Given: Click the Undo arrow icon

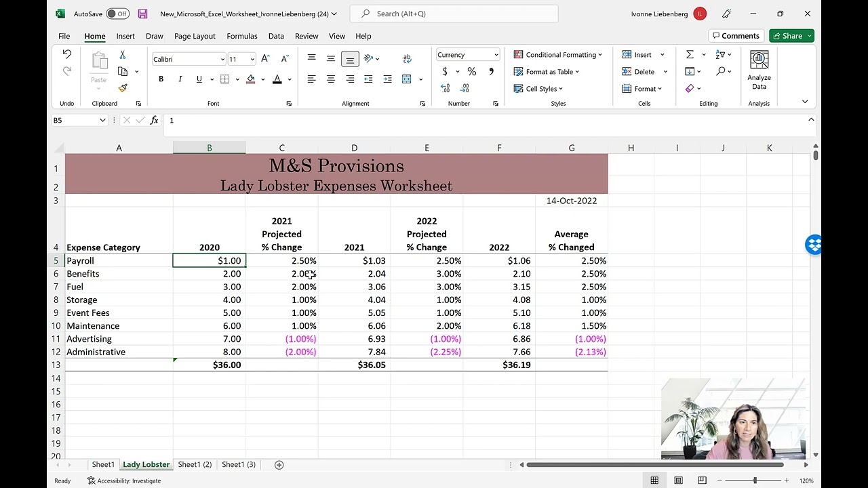Looking at the screenshot, I should tap(66, 54).
